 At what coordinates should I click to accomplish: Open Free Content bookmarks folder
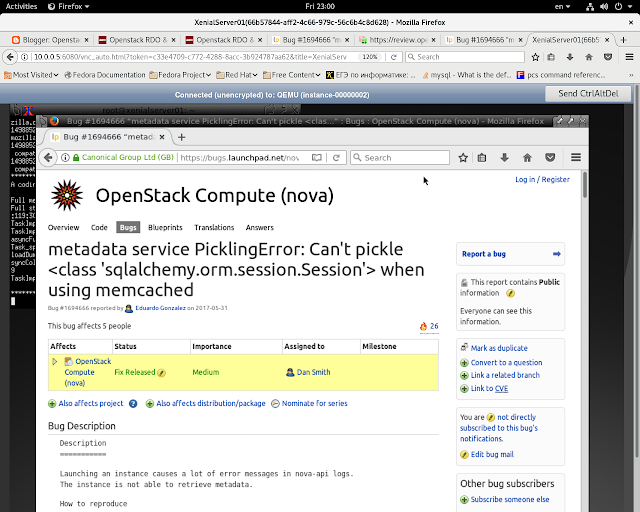point(291,75)
